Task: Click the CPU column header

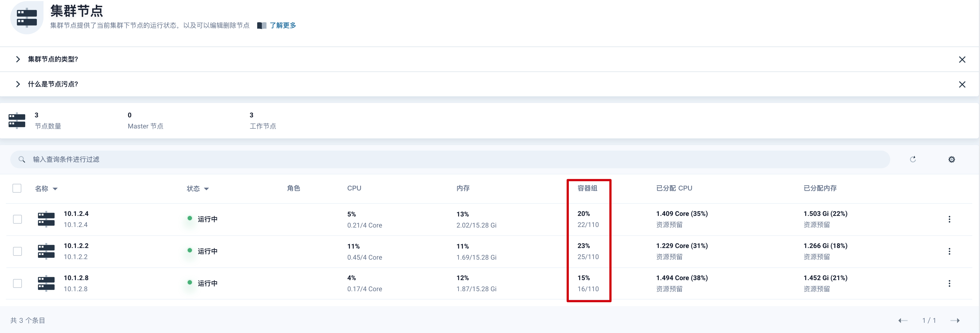Action: point(354,188)
